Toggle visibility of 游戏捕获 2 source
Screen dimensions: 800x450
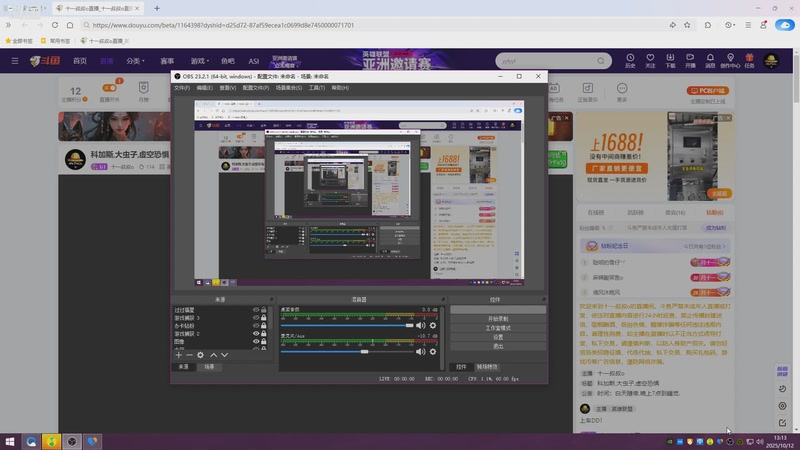tap(256, 333)
